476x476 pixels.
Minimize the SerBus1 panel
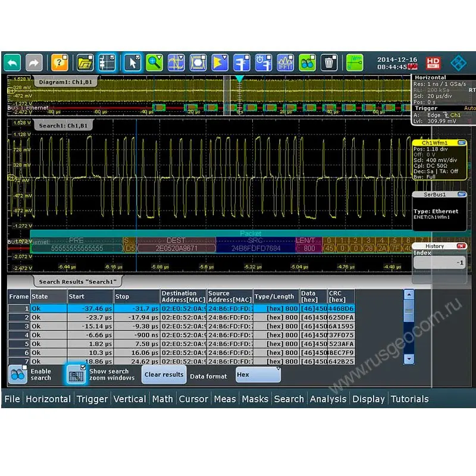tap(462, 195)
